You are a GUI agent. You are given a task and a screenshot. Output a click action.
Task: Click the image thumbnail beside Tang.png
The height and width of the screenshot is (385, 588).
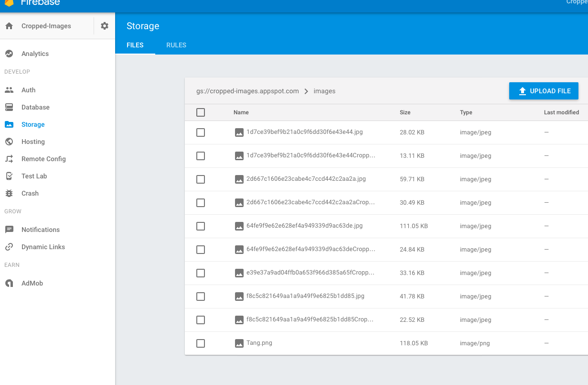tap(239, 343)
